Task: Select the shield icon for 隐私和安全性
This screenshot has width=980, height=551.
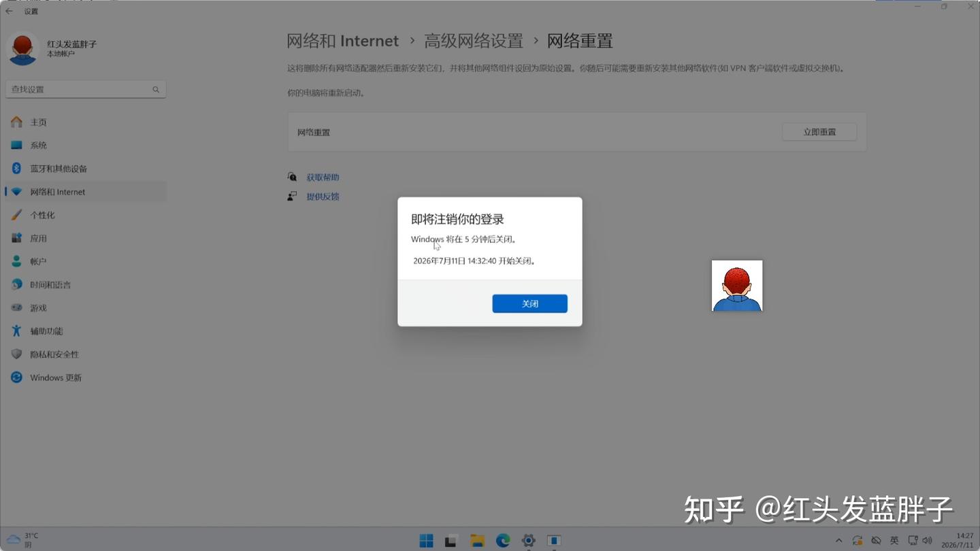Action: point(16,354)
